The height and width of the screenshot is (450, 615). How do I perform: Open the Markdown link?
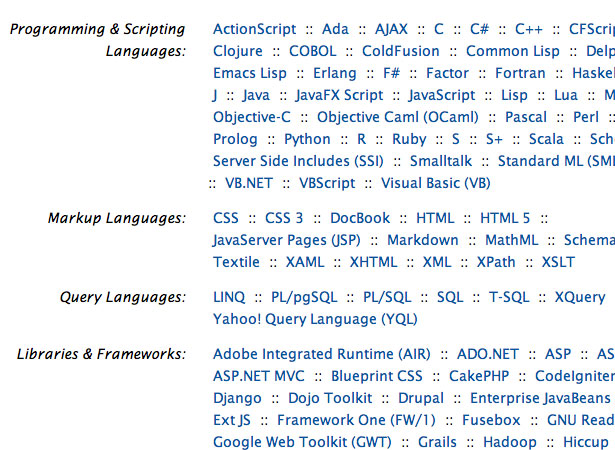(x=422, y=240)
